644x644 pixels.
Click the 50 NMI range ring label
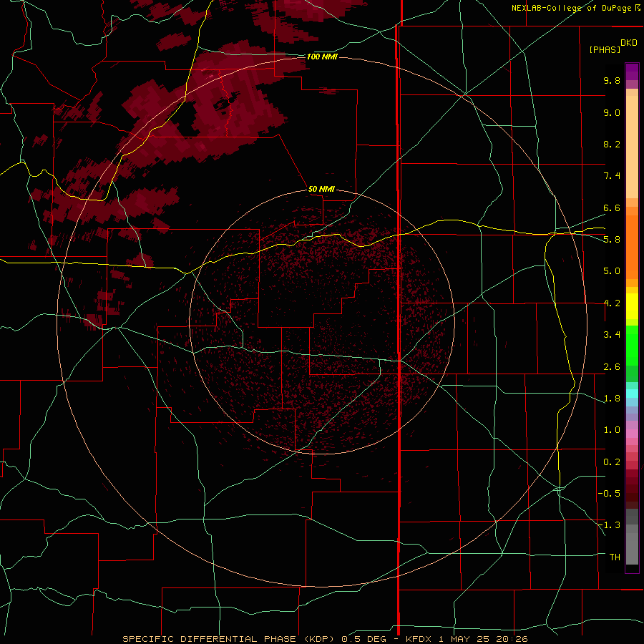(x=321, y=190)
